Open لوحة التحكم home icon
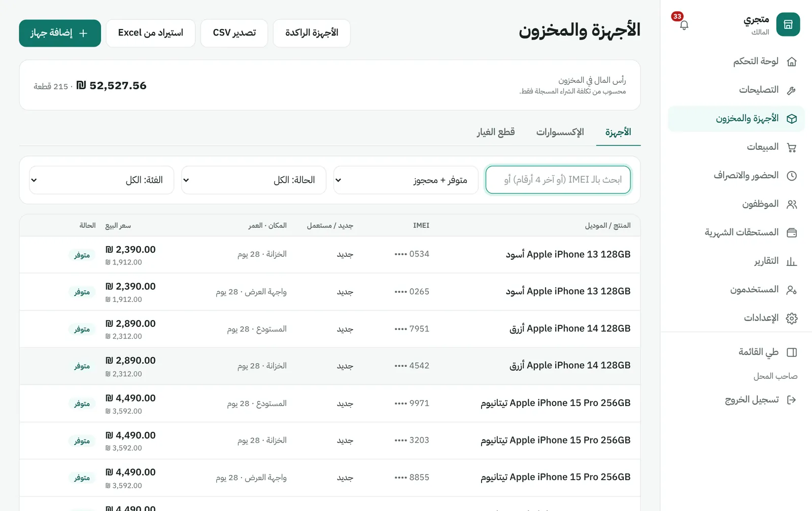Screen dimensions: 812x511 [x=791, y=62]
